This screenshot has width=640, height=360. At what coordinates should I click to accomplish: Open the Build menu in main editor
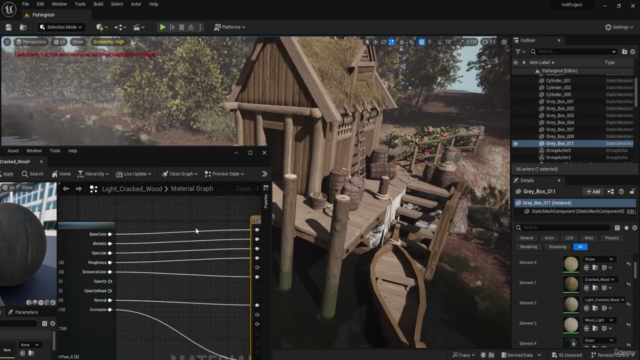coord(98,4)
